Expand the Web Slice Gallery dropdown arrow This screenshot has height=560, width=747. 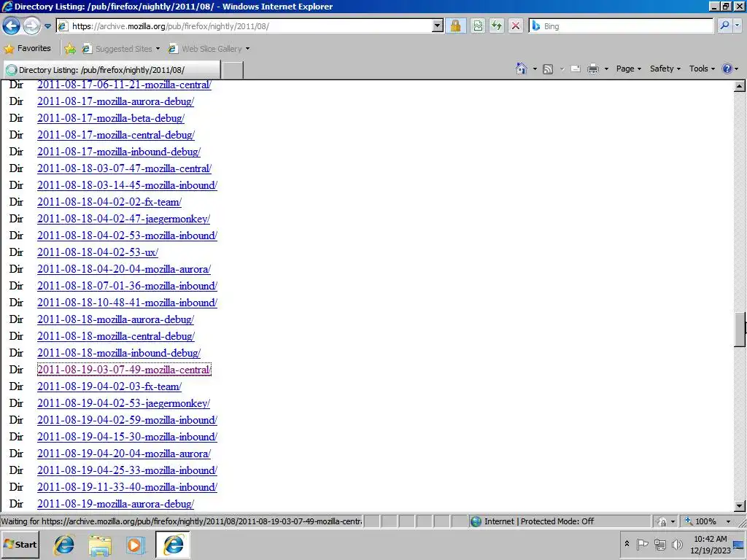coord(247,49)
